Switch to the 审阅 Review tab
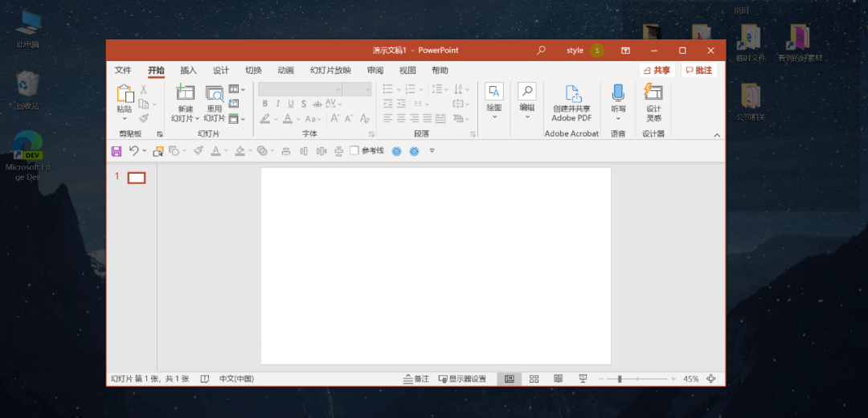The image size is (868, 418). pyautogui.click(x=375, y=70)
